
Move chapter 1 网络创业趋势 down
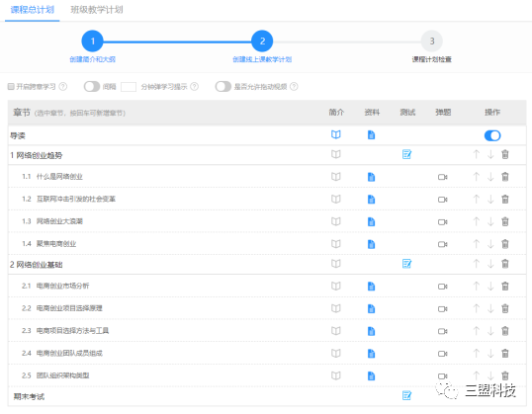point(490,154)
